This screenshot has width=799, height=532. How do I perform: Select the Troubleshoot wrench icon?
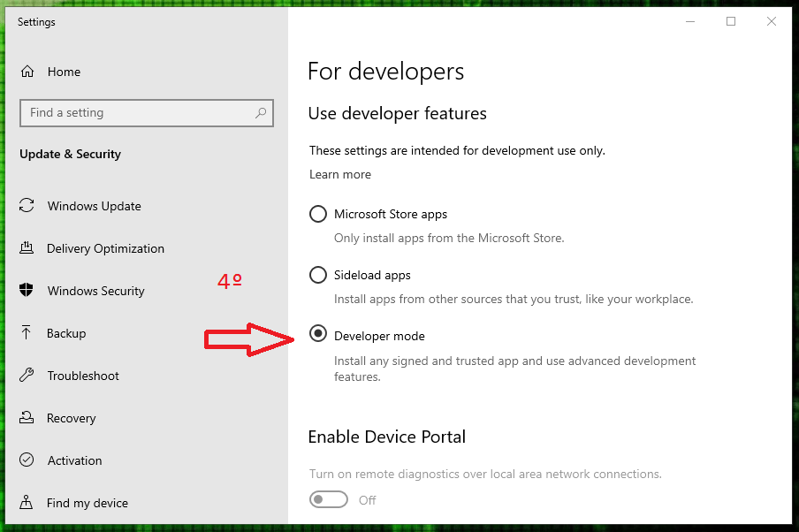pyautogui.click(x=27, y=376)
